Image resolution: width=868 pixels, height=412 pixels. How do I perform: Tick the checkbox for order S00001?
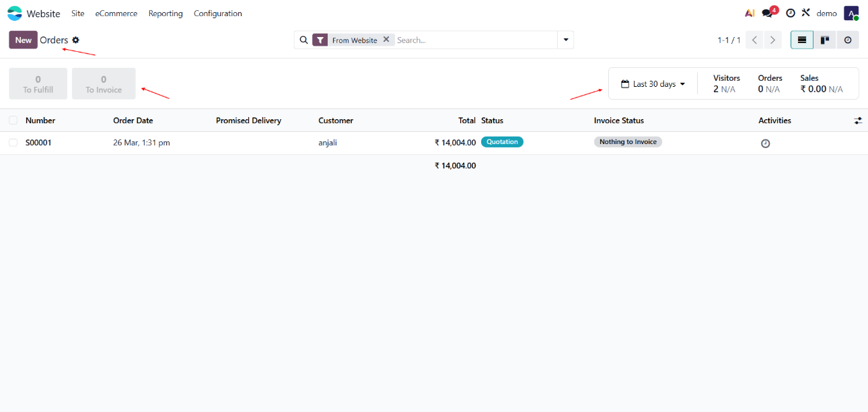(13, 143)
